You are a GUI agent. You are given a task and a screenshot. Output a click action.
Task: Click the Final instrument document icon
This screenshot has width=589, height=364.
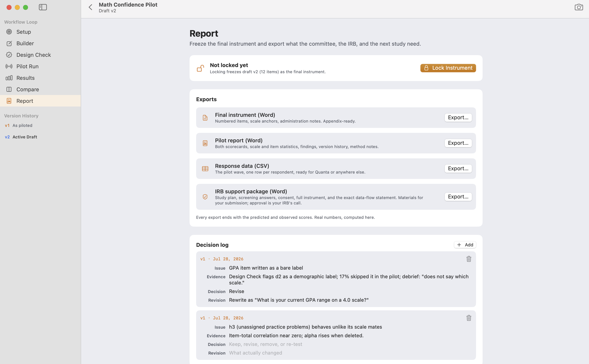[205, 118]
